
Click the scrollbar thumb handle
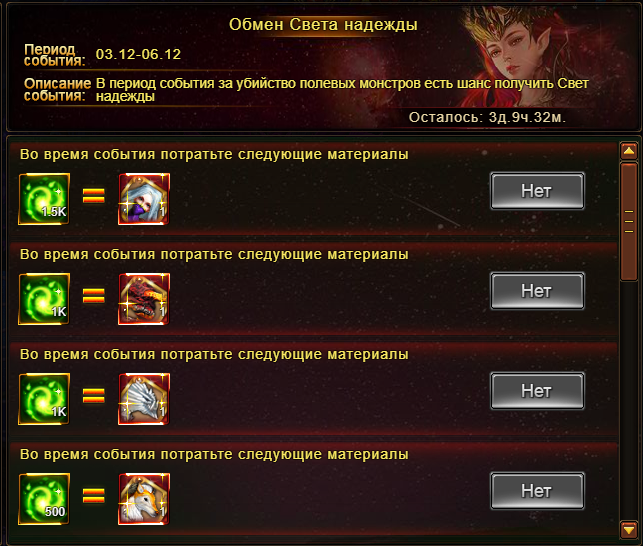pyautogui.click(x=629, y=222)
